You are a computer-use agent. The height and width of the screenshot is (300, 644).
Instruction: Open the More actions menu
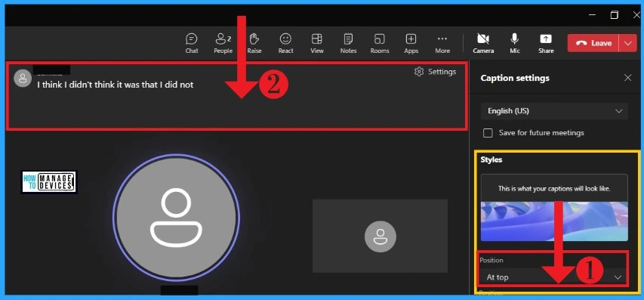442,44
